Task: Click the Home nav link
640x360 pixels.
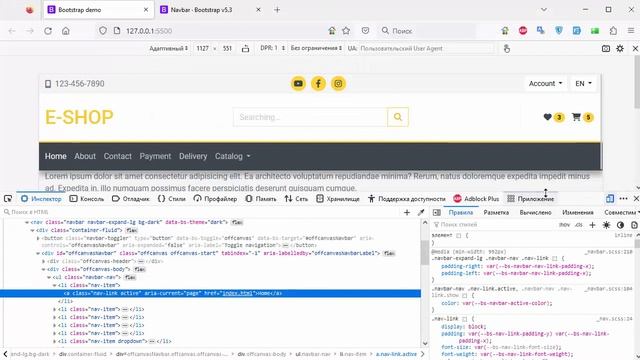Action: click(56, 156)
